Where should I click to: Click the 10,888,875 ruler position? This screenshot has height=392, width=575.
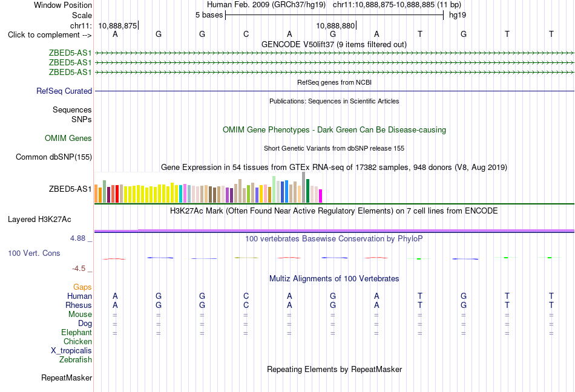point(117,25)
